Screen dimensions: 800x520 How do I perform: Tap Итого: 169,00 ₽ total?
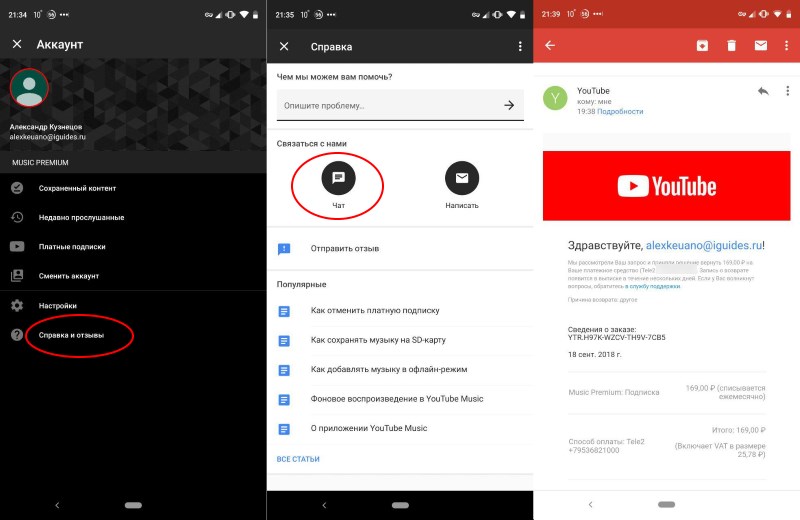[x=738, y=430]
